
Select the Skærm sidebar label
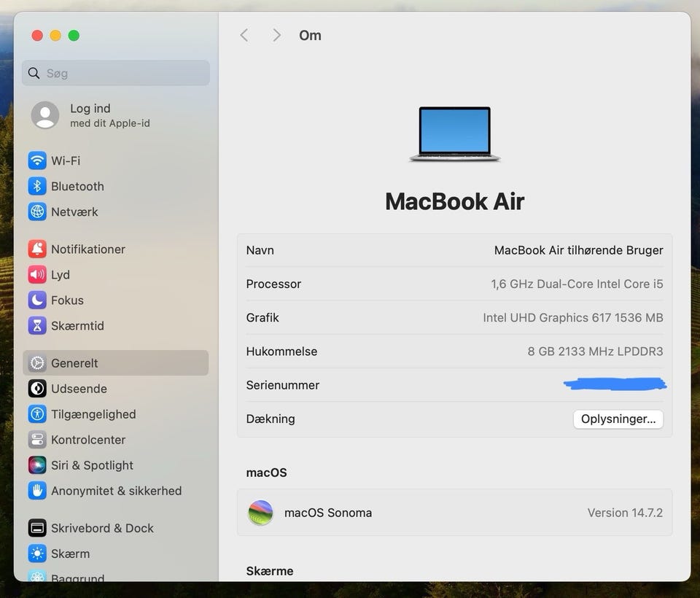point(70,554)
